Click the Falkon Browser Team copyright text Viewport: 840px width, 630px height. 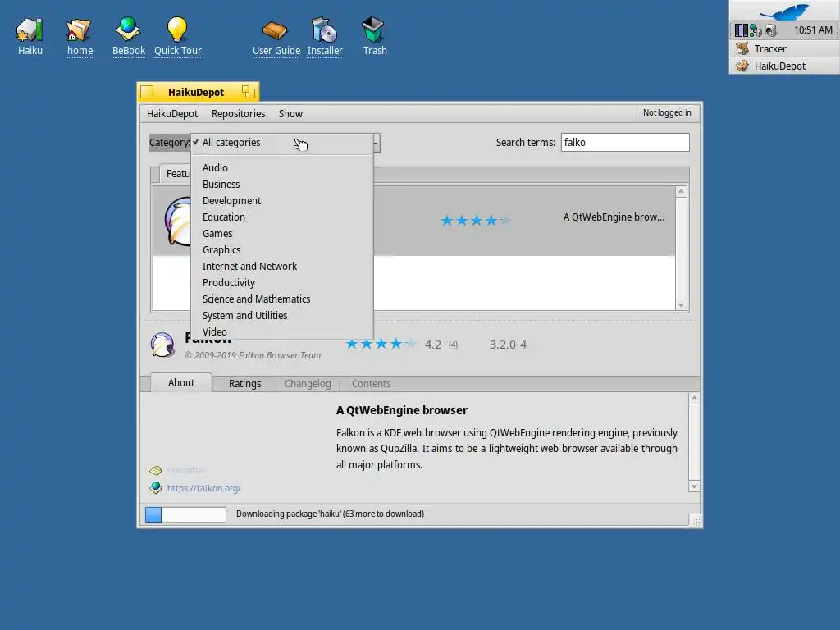(253, 355)
